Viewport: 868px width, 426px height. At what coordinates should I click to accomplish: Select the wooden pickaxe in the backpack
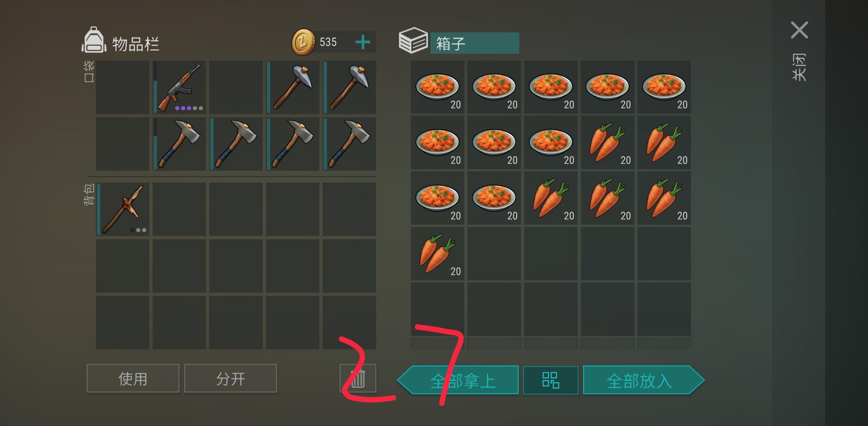coord(123,209)
